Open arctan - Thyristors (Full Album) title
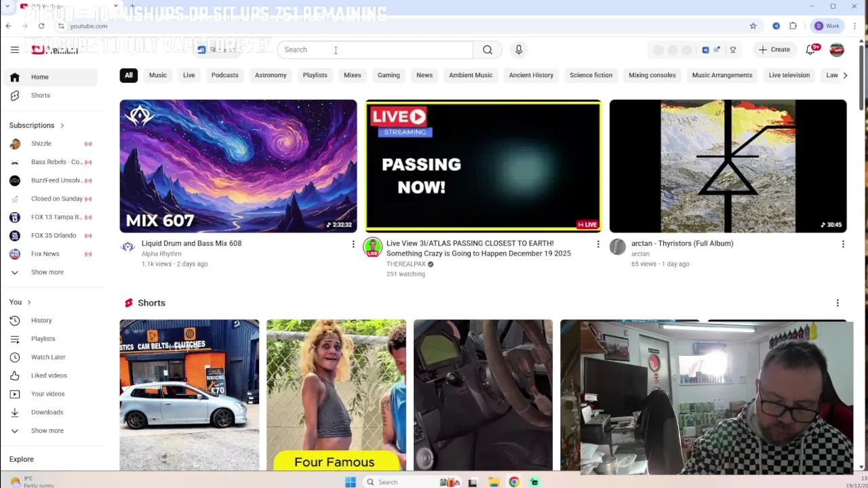The image size is (868, 488). (682, 243)
